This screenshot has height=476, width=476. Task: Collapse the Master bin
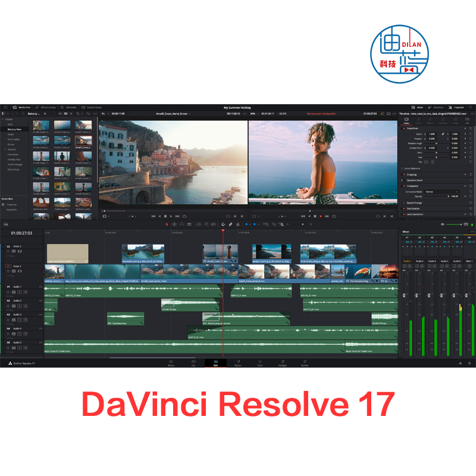click(x=3, y=120)
